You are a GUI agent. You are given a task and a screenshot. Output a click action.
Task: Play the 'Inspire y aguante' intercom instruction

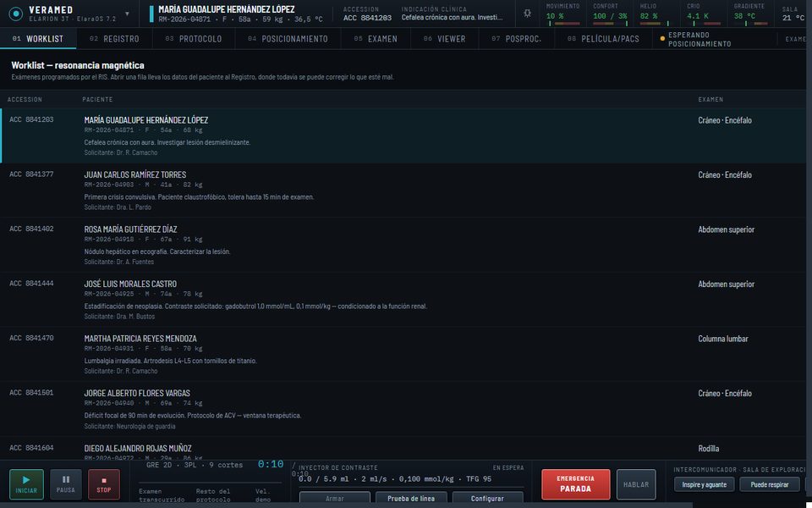(704, 484)
